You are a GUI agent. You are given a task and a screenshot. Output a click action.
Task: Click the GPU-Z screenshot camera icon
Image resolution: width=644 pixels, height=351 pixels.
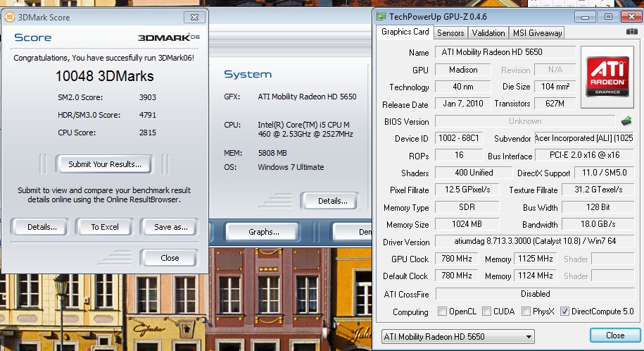(631, 32)
